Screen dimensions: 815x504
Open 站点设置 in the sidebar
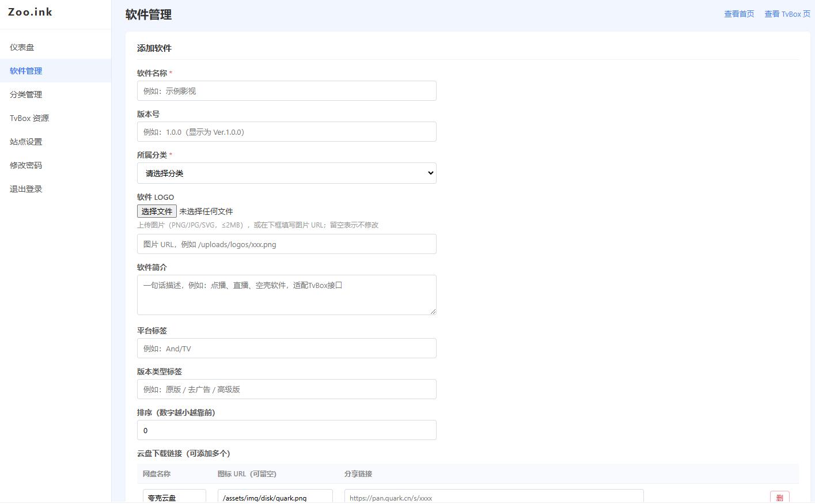[55, 142]
